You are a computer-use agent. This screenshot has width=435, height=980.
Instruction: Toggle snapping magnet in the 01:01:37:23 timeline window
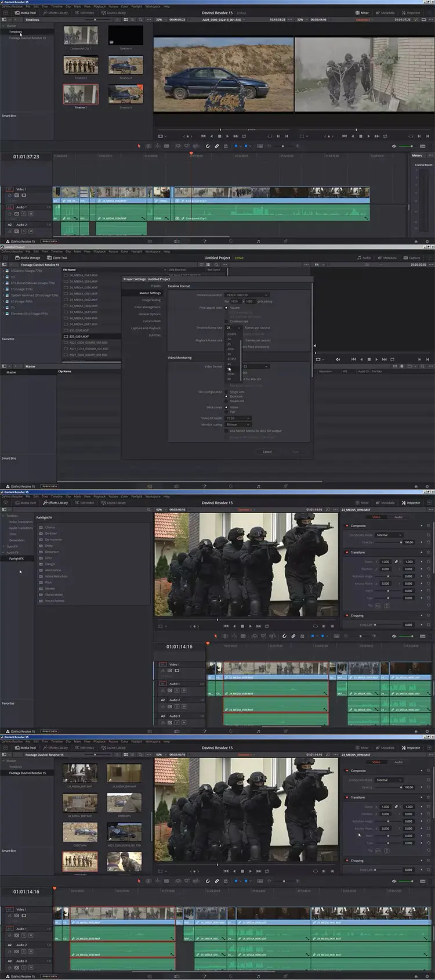[208, 146]
